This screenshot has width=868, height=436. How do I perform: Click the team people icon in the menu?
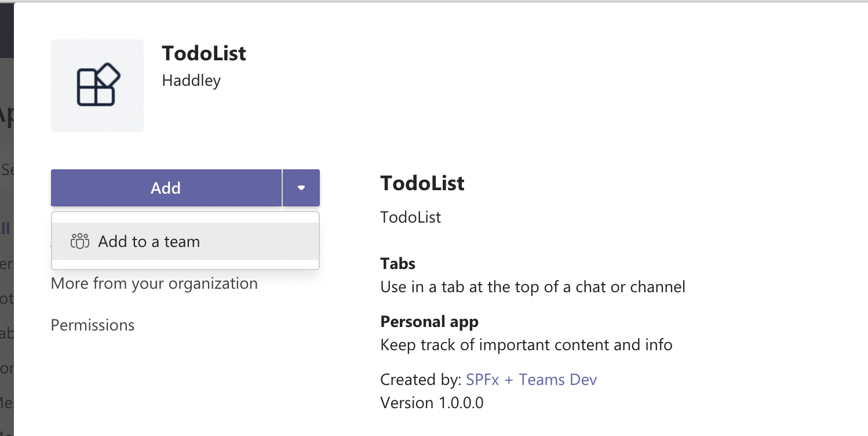(x=79, y=241)
